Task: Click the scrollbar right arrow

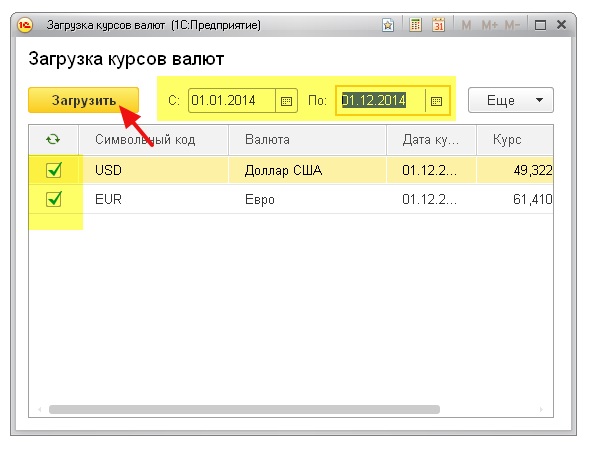Action: point(541,409)
